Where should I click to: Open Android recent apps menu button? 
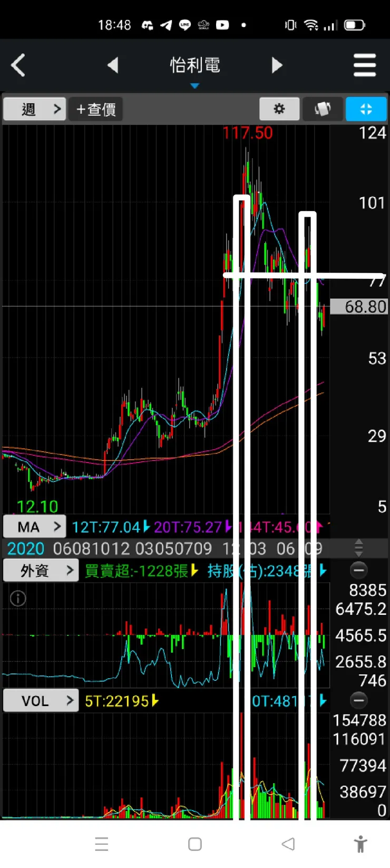coord(102,844)
